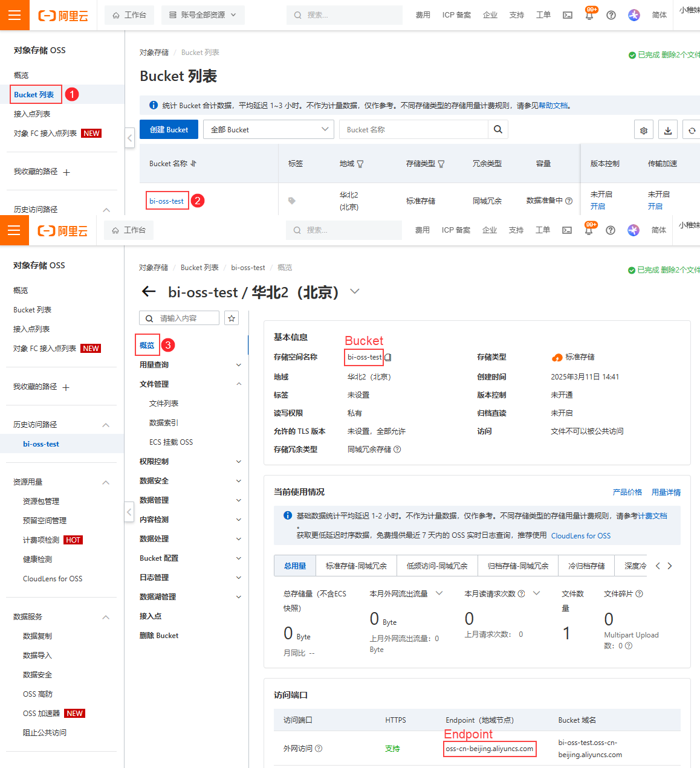
Task: Click the magnifier search button beside Bucket 名称 field
Action: [498, 129]
